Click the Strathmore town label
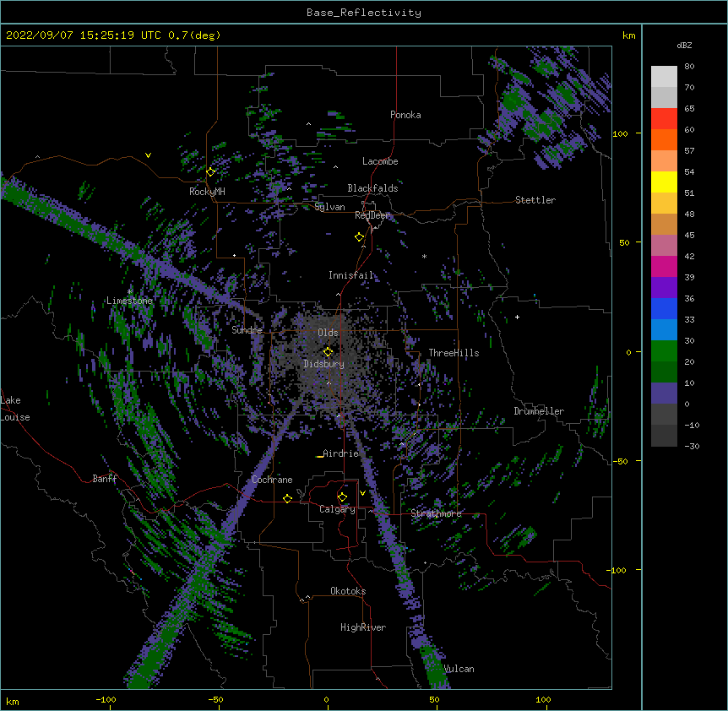This screenshot has width=728, height=711. tap(436, 513)
